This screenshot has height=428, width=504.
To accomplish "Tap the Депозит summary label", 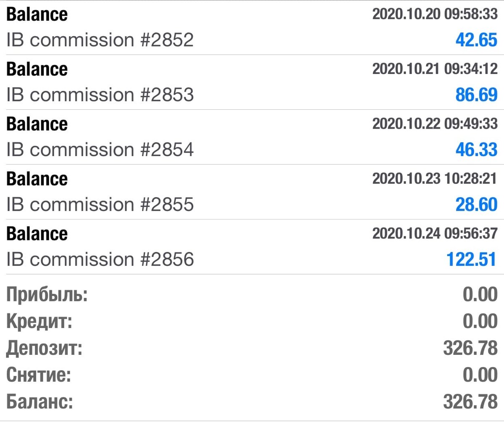I will pyautogui.click(x=45, y=349).
